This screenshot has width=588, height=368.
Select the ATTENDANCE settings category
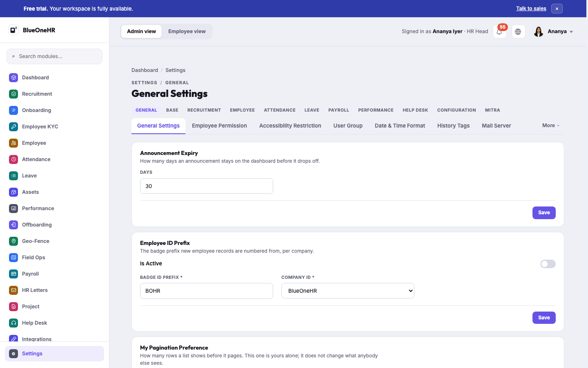click(280, 110)
